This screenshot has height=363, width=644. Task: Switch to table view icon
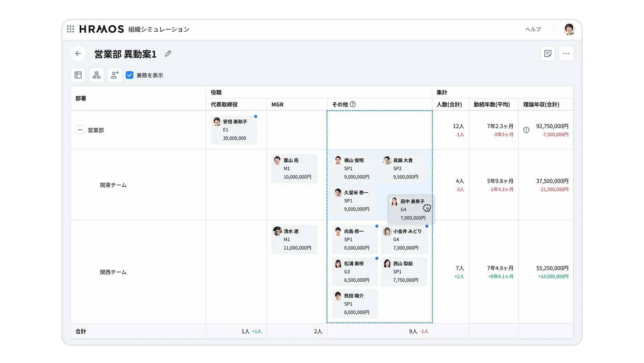[x=78, y=75]
